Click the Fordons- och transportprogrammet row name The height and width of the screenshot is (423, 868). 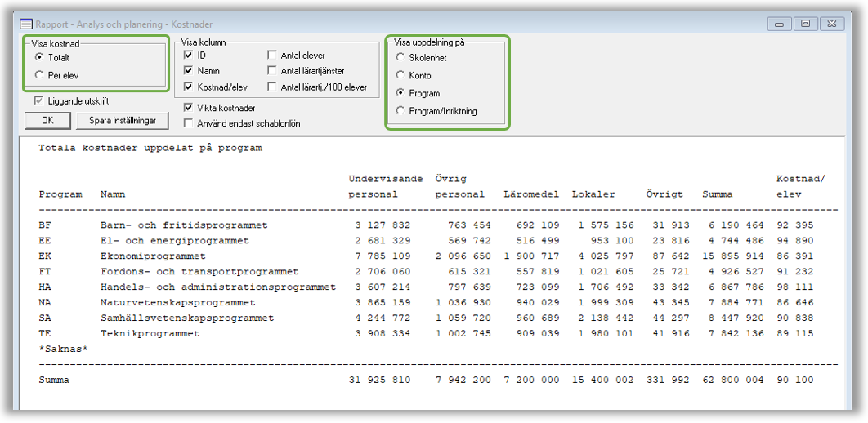199,271
